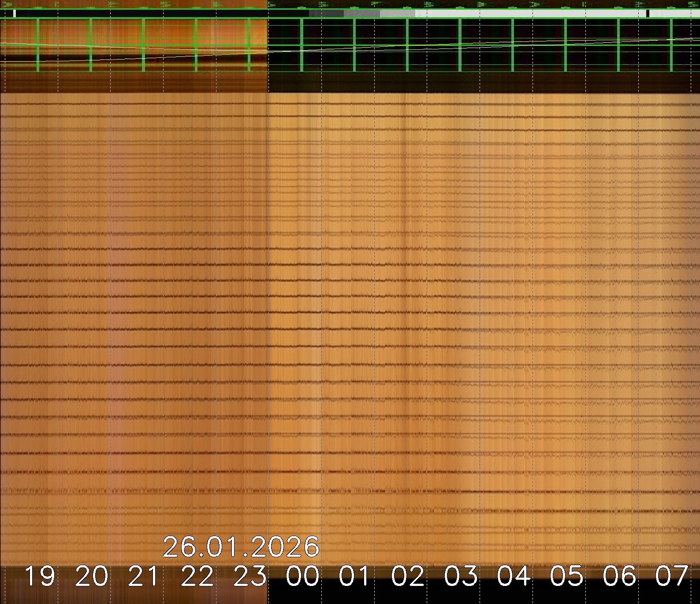Select the 04 hour label
The height and width of the screenshot is (604, 700).
tap(514, 576)
